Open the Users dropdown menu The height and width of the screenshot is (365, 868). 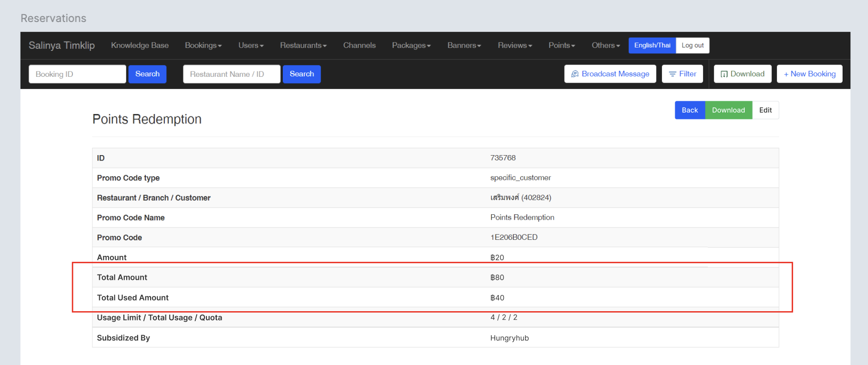[251, 46]
